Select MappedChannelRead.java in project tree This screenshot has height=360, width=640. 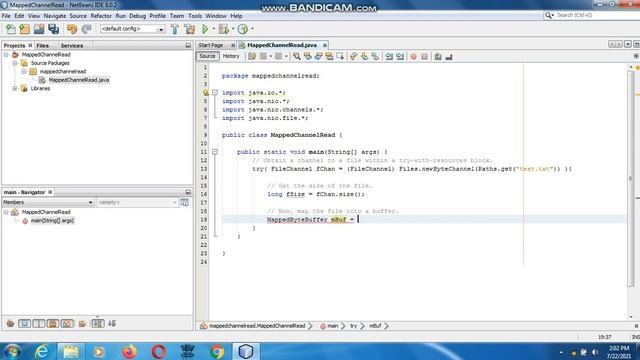coord(79,80)
